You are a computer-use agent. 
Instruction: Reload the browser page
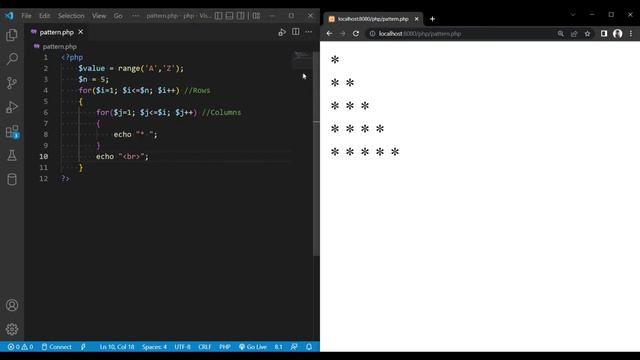coord(356,33)
